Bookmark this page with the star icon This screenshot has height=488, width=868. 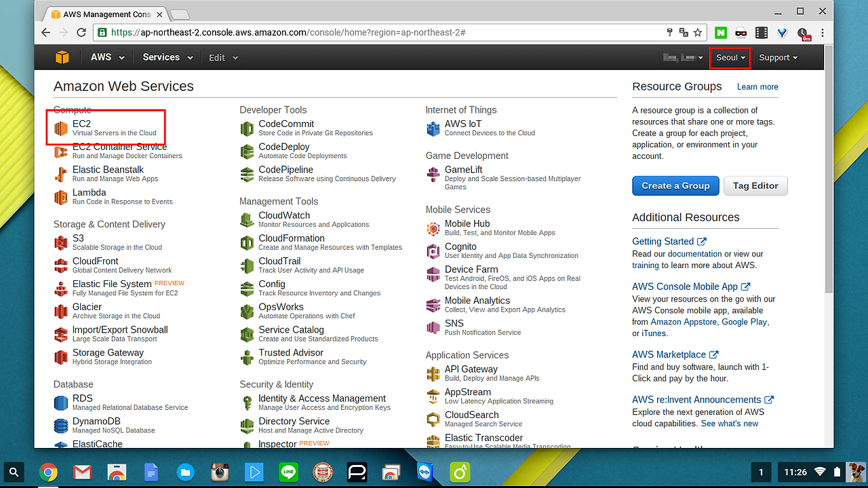(699, 32)
